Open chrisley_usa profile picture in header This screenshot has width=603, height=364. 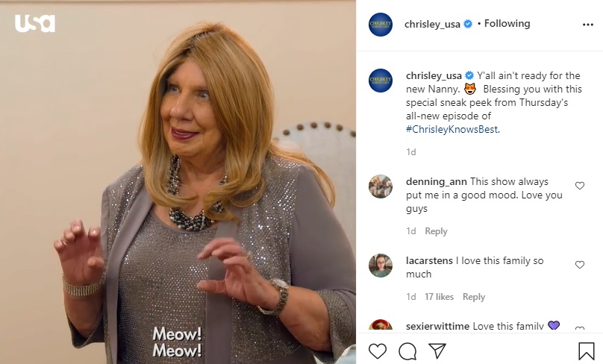pyautogui.click(x=381, y=25)
